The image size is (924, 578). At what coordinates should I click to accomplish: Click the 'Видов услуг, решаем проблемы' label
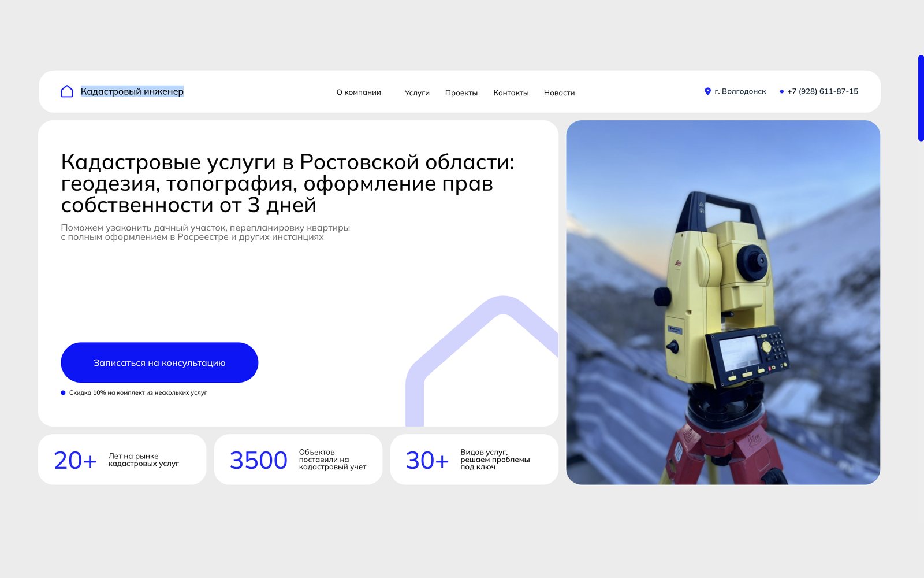pyautogui.click(x=495, y=460)
